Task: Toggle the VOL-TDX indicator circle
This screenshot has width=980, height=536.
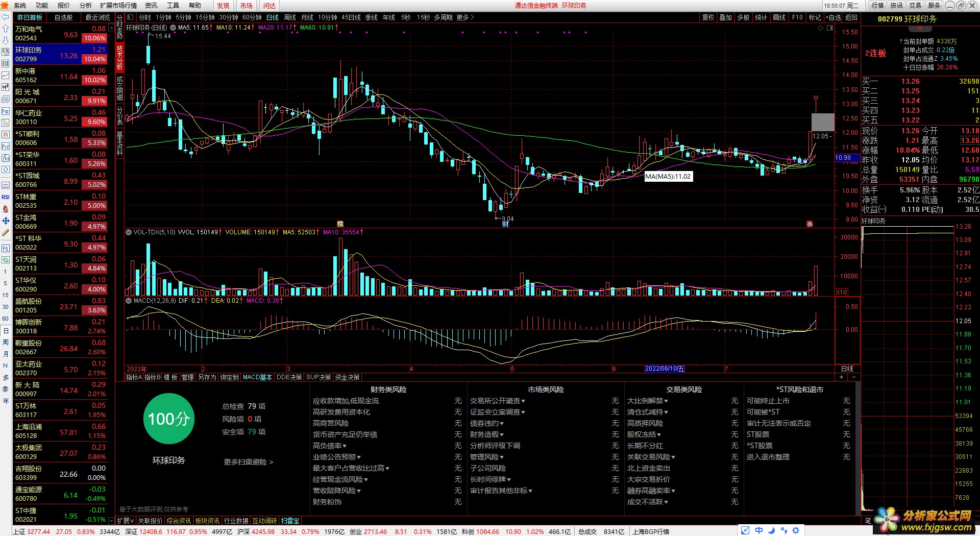Action: click(129, 232)
